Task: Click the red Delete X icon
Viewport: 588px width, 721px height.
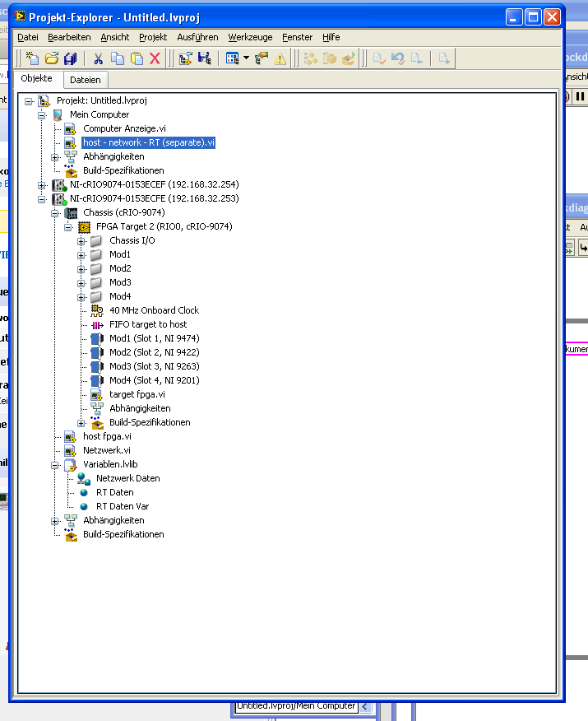Action: click(x=155, y=58)
